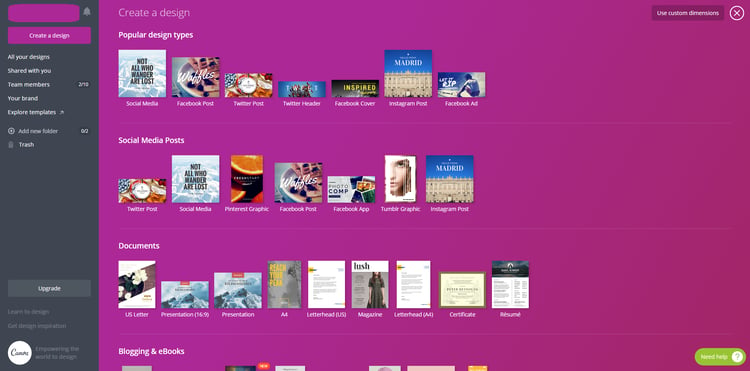Click Use custom dimensions button
The image size is (750, 371).
pos(688,13)
